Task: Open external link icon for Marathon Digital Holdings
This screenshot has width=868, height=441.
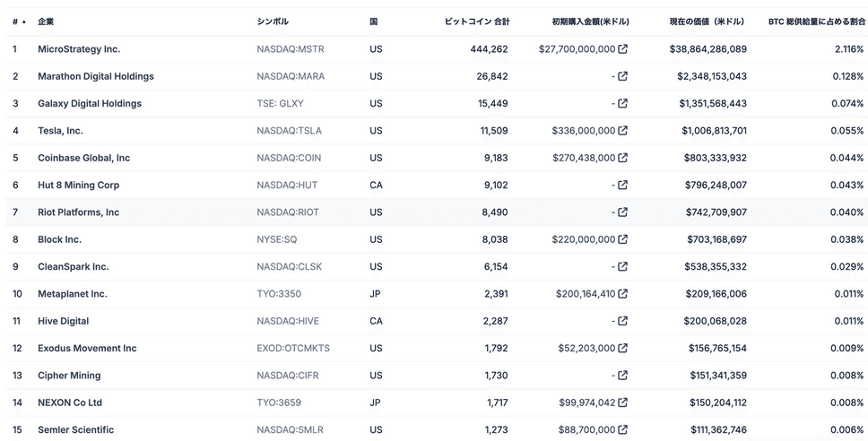Action: coord(623,76)
